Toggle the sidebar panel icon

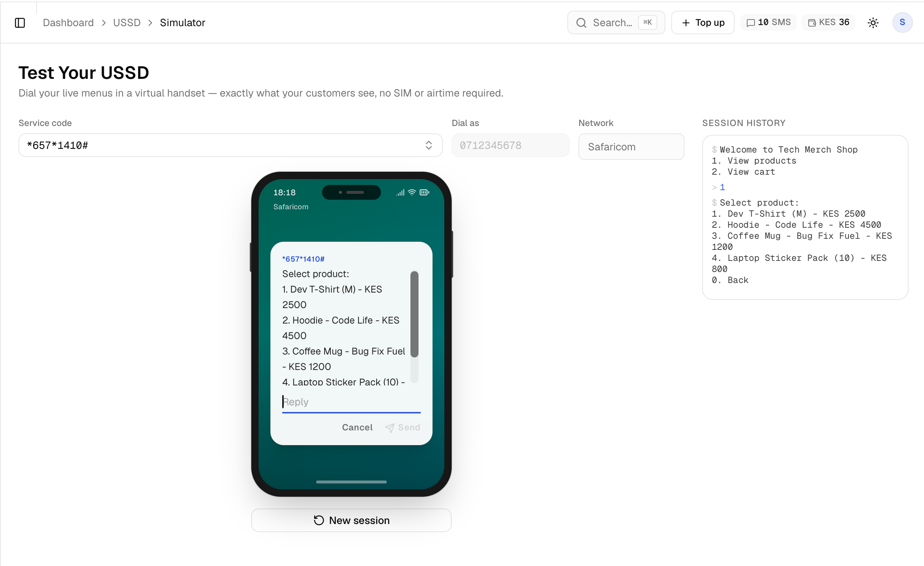coord(20,23)
